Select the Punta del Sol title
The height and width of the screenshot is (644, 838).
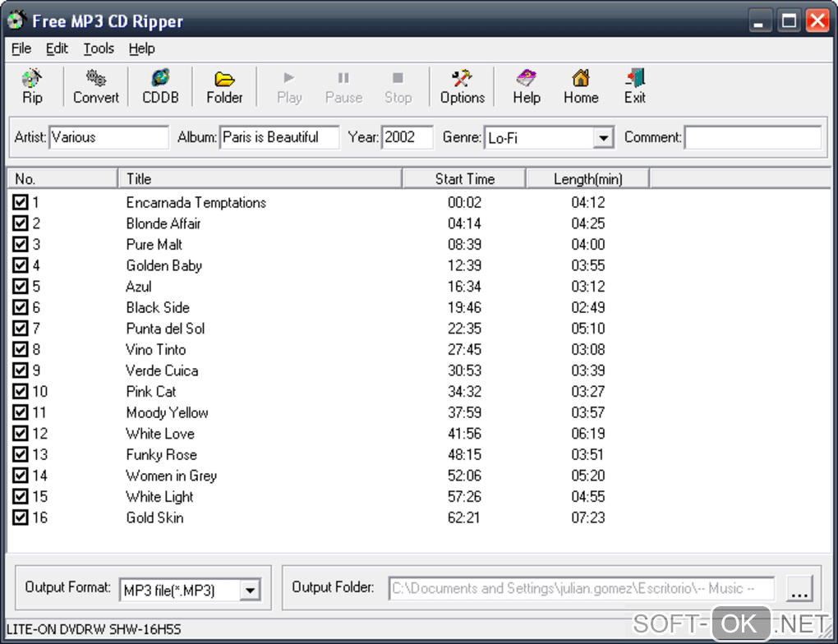pyautogui.click(x=165, y=329)
